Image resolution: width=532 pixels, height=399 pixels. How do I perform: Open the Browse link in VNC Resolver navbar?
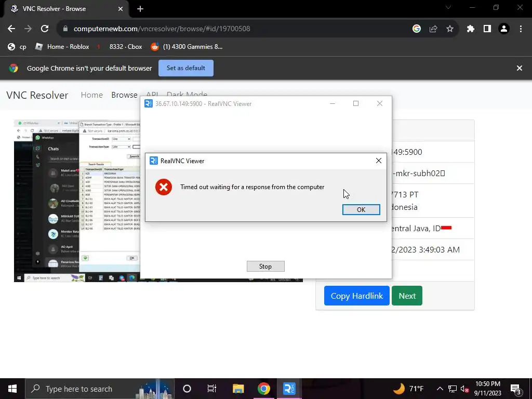click(x=124, y=95)
